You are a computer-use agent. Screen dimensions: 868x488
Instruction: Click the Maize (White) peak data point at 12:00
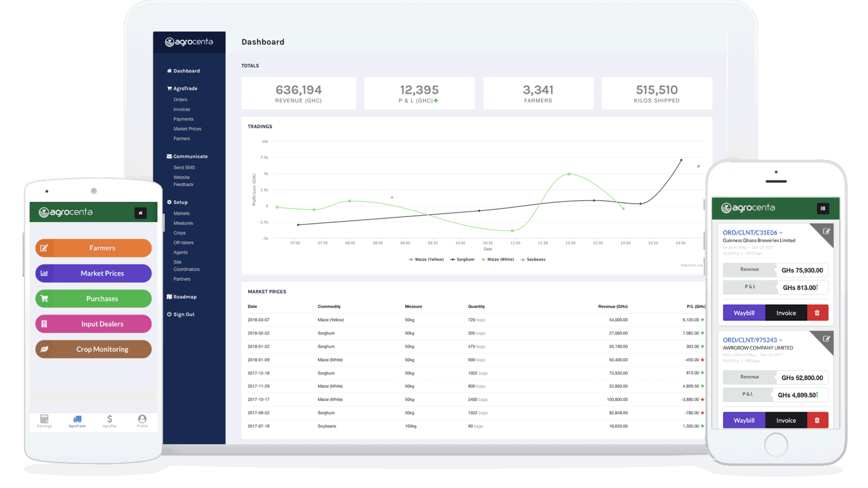click(x=569, y=174)
